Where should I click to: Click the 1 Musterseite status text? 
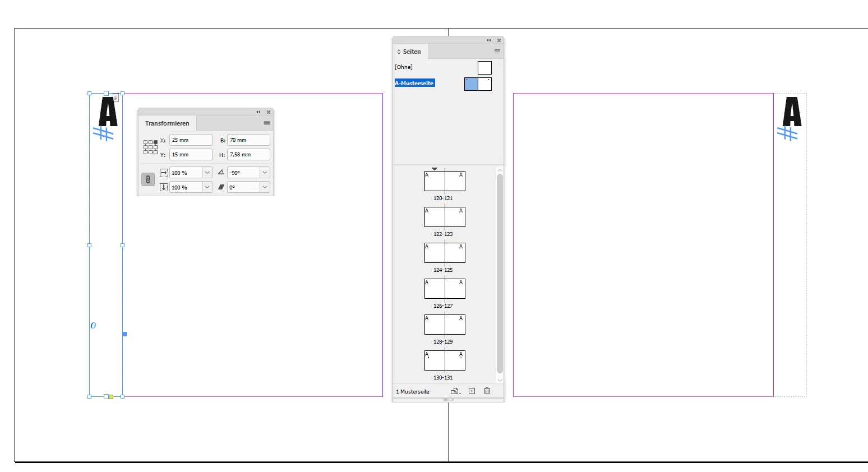pos(413,392)
